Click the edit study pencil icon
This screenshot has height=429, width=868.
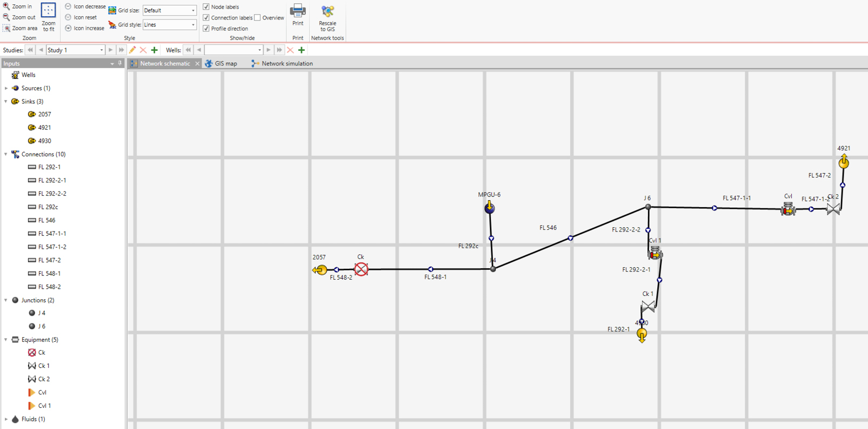coord(132,50)
